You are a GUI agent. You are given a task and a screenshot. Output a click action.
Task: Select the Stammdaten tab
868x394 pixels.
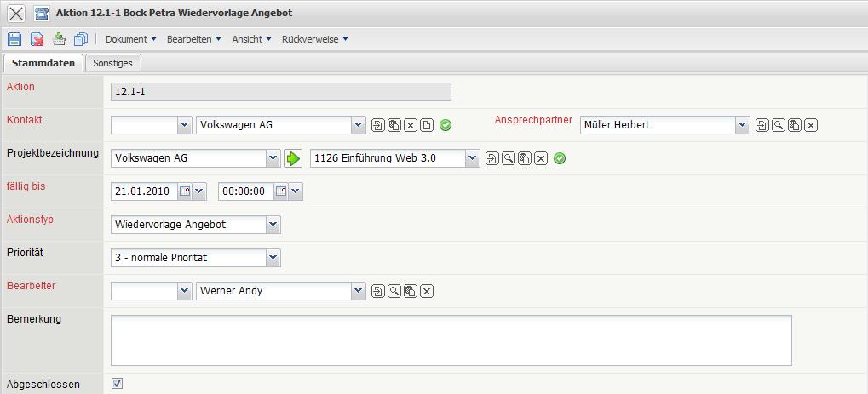43,63
